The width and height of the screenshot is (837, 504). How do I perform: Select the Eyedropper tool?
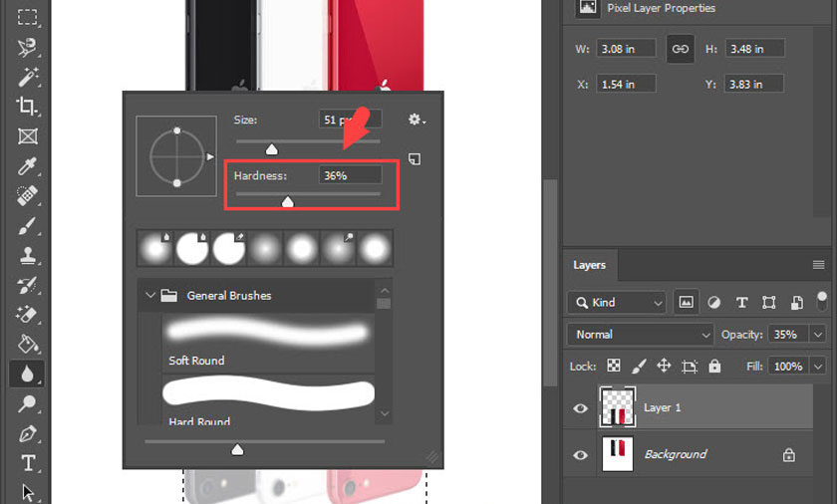tap(28, 165)
